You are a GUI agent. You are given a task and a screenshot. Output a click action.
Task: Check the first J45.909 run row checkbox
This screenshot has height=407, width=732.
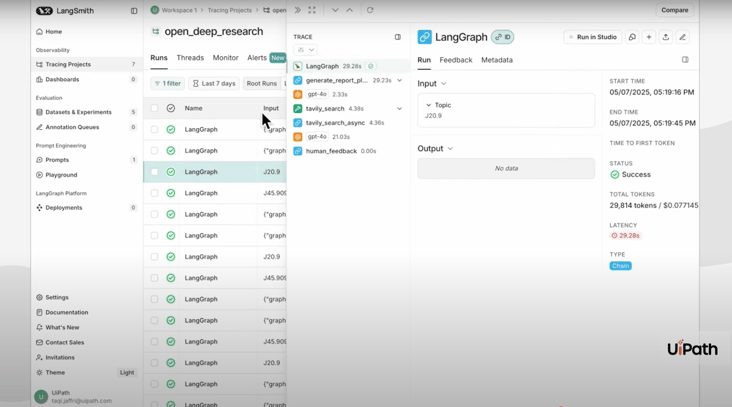(155, 193)
